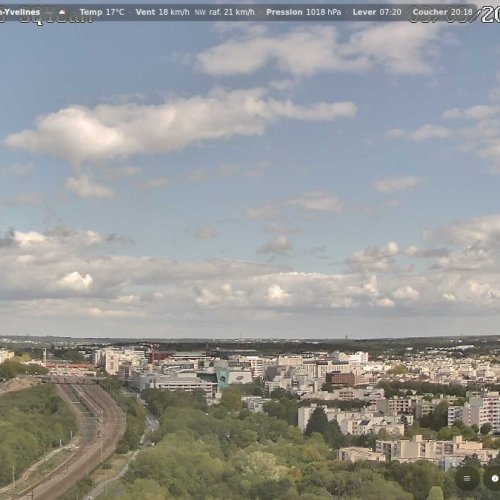Viewport: 500px width, 500px height.
Task: Open the hamburger menu button
Action: click(467, 478)
